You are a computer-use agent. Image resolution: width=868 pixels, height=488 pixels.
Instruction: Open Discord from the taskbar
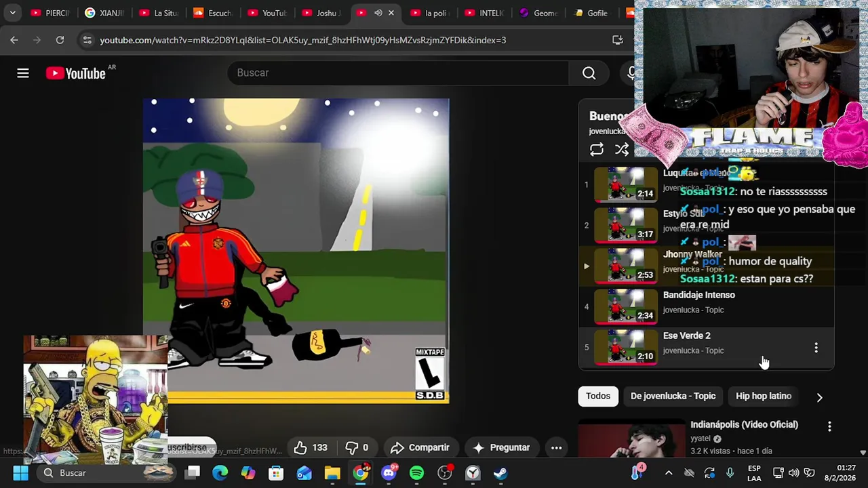[x=389, y=473]
